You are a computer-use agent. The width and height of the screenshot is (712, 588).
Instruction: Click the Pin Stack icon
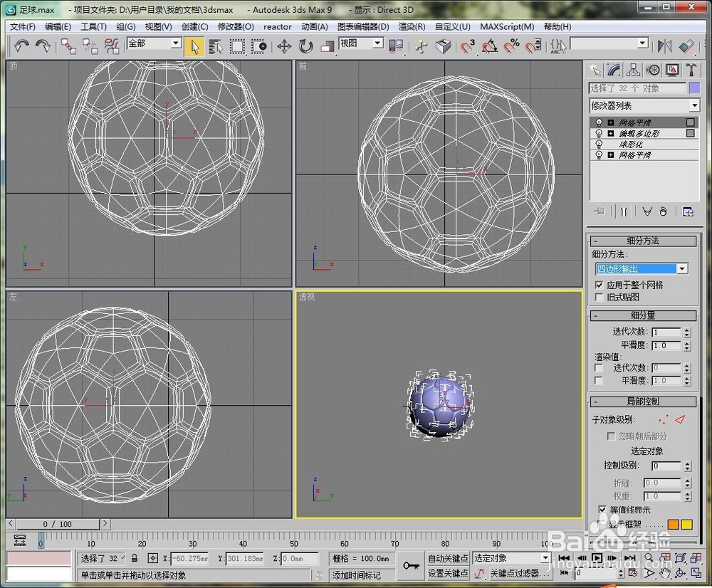(599, 211)
